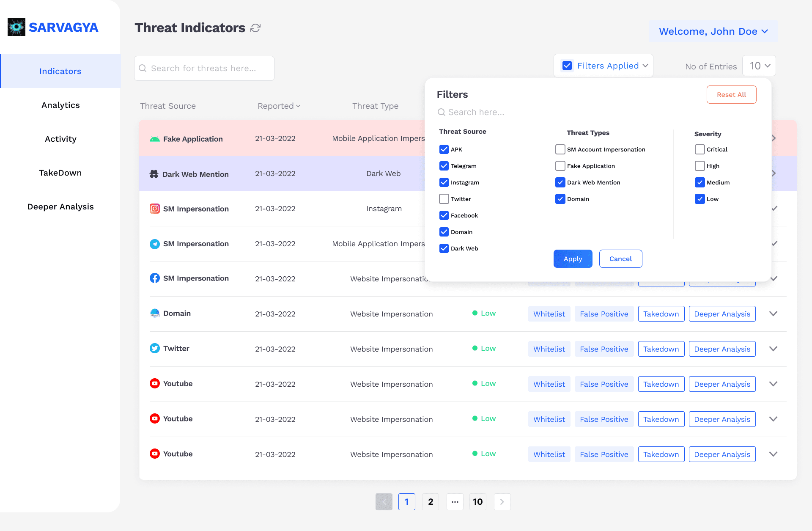Image resolution: width=812 pixels, height=531 pixels.
Task: Check the Twitter threat source
Action: [x=444, y=199]
